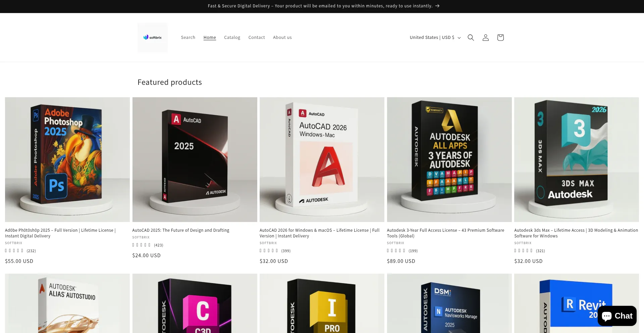Open Inventor PRO product image
The height and width of the screenshot is (333, 644).
322,303
